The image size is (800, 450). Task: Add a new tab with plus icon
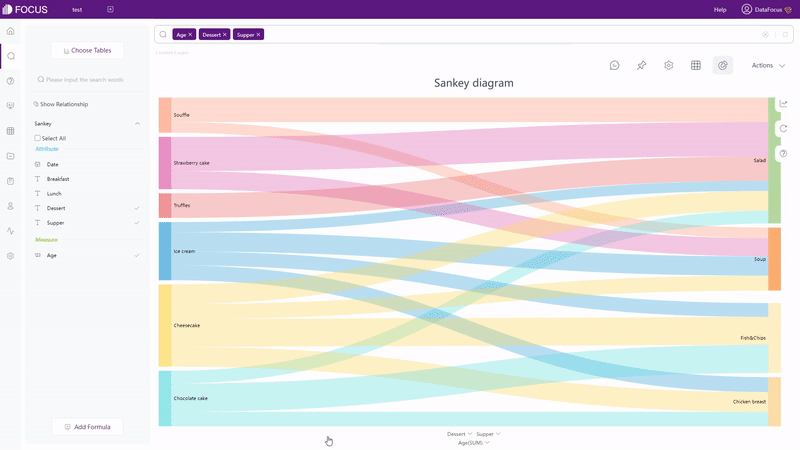110,9
